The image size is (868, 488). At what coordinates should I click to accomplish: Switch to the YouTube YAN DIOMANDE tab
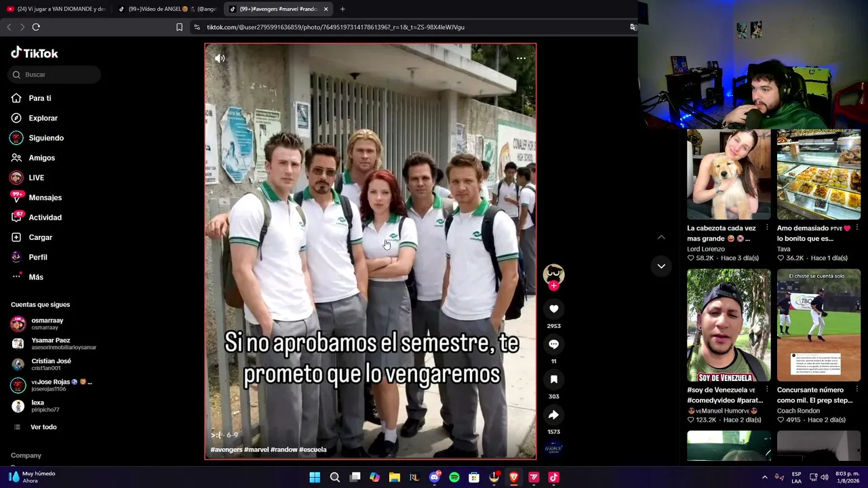tap(56, 9)
